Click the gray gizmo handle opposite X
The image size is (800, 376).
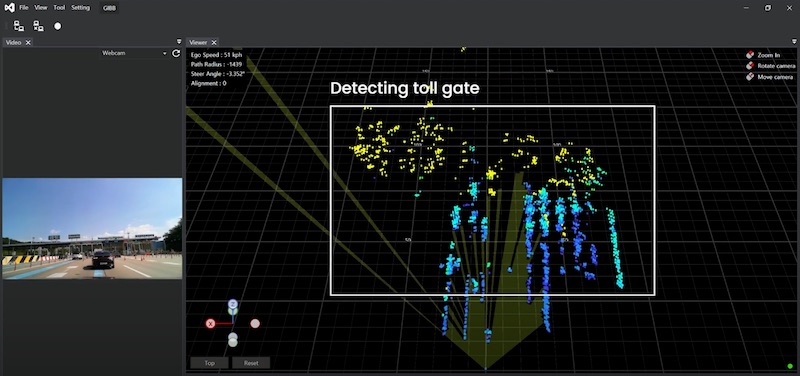(255, 323)
